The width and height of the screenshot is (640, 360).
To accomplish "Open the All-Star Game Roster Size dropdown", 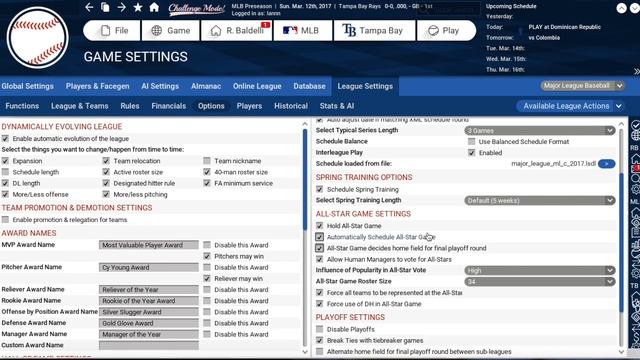I will [540, 281].
